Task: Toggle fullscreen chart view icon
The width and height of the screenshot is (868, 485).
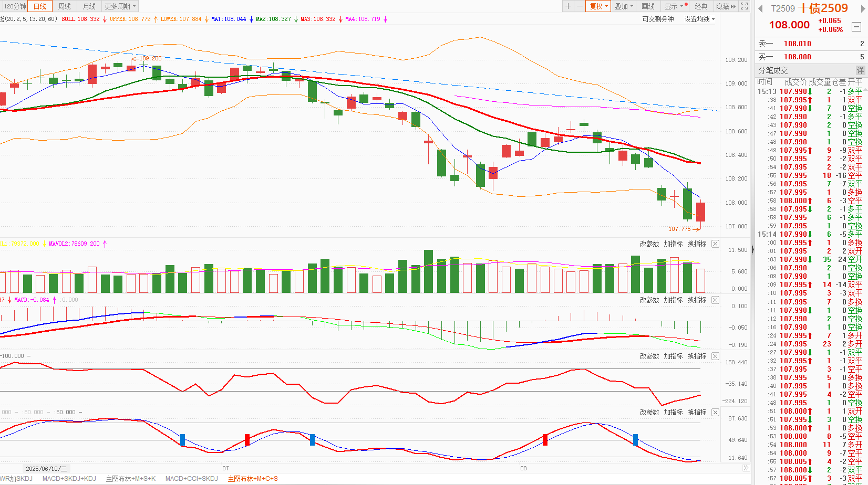Action: point(744,6)
